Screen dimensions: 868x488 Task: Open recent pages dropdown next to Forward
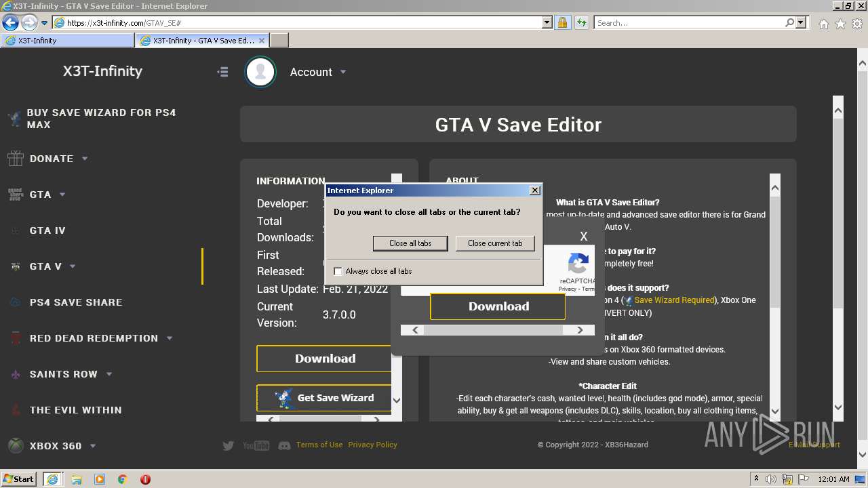[x=45, y=23]
